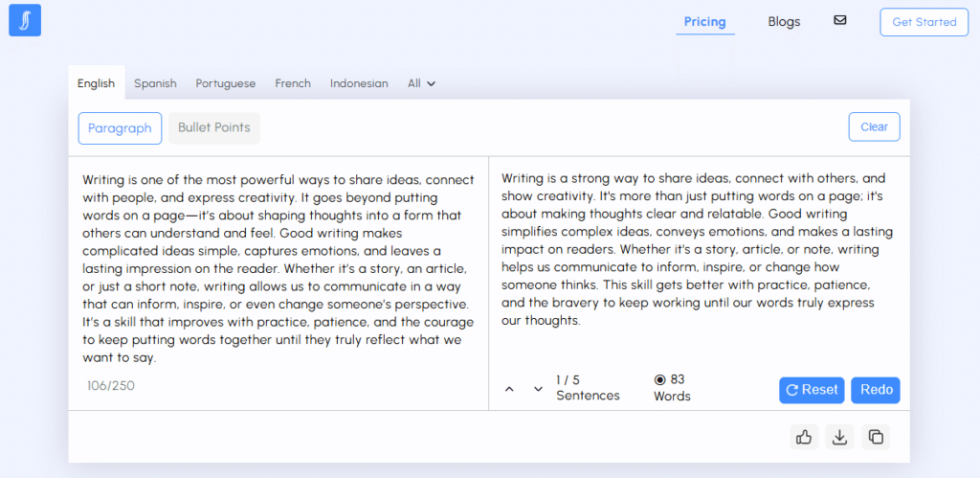Expand the All languages dropdown
Image resolution: width=980 pixels, height=478 pixels.
pos(422,83)
